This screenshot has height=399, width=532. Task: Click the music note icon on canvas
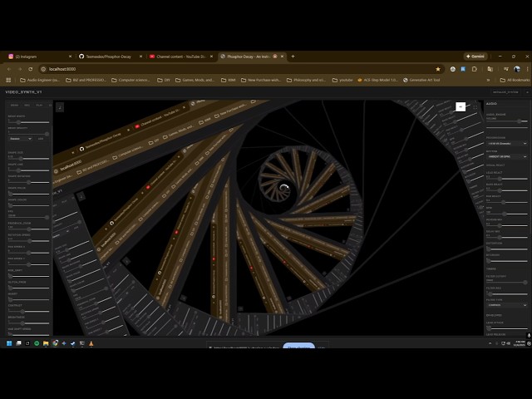click(60, 107)
